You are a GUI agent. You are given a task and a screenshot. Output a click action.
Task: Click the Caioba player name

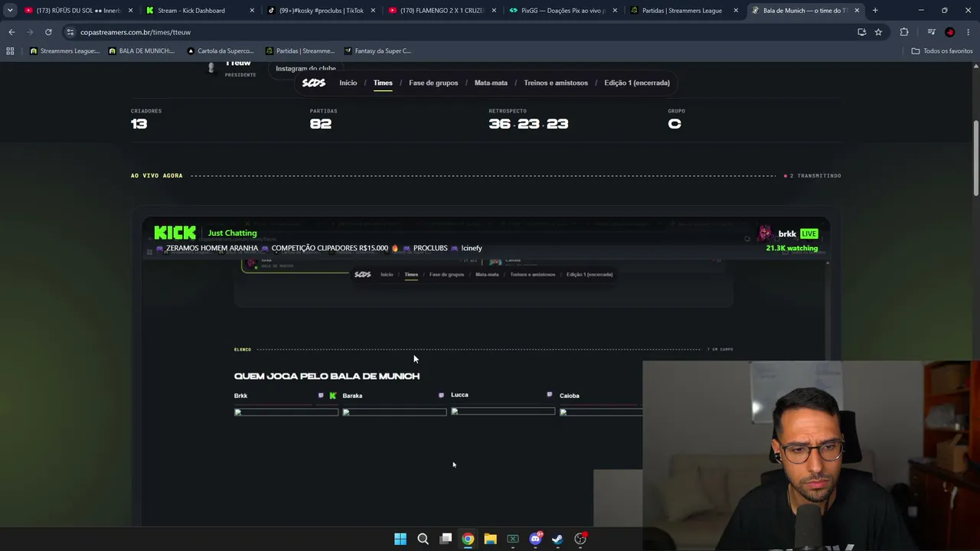(570, 396)
